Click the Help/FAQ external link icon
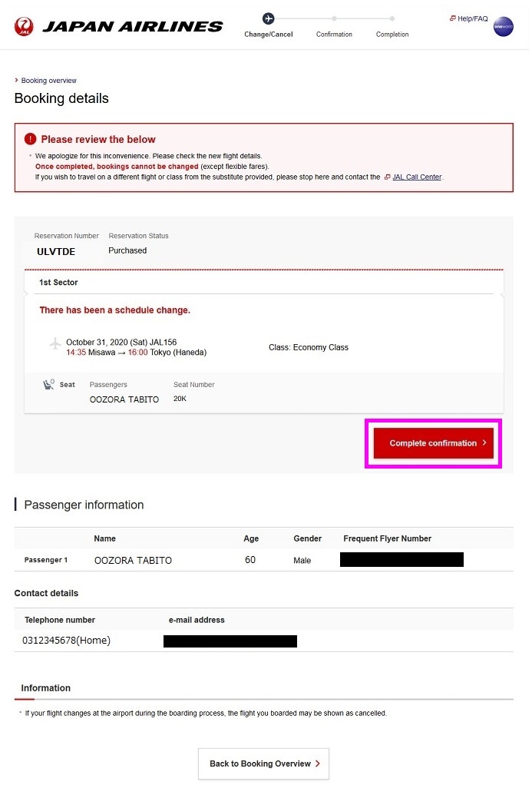The height and width of the screenshot is (795, 532). click(453, 18)
